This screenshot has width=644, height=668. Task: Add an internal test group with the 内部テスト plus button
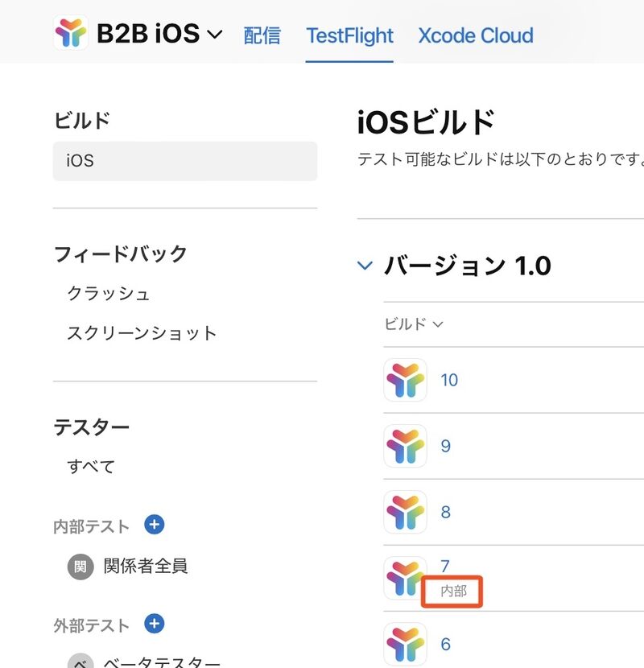pyautogui.click(x=155, y=525)
